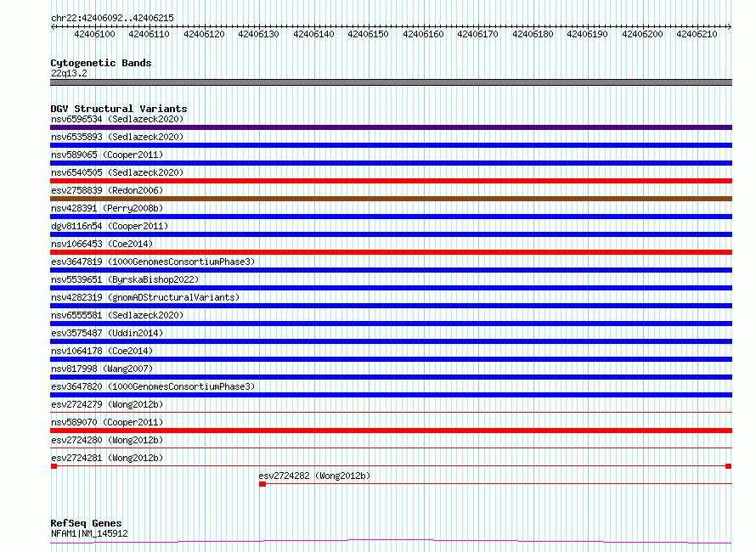The image size is (756, 552).
Task: Click nsv1066453 (Coe2014) label
Action: 102,244
